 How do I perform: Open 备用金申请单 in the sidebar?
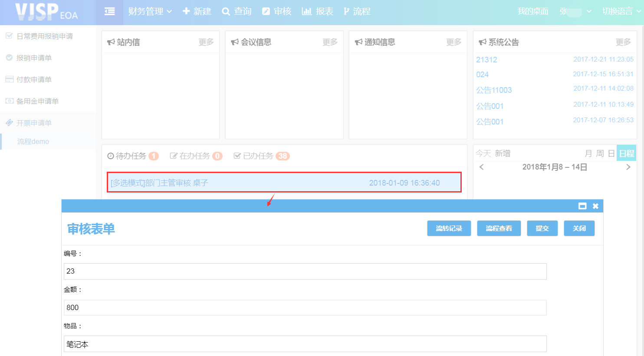pos(37,101)
